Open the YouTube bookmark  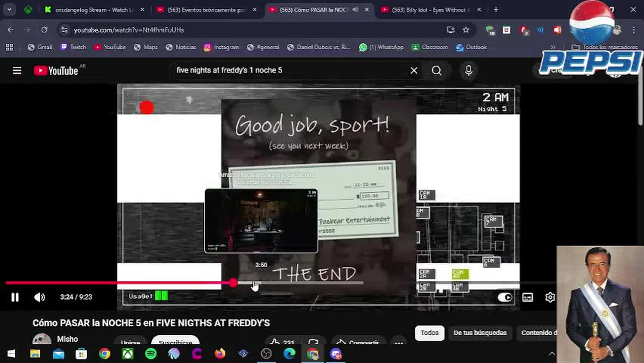coord(109,47)
